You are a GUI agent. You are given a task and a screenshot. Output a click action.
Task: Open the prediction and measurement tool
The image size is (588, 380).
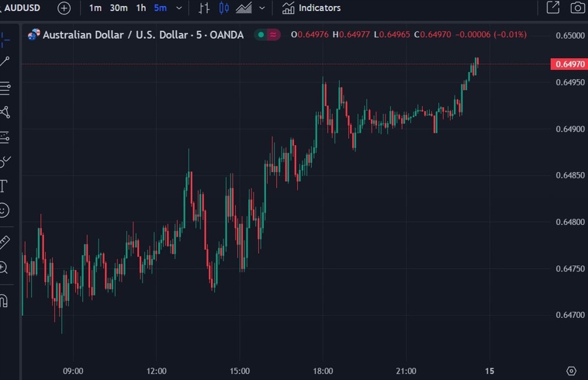point(5,137)
